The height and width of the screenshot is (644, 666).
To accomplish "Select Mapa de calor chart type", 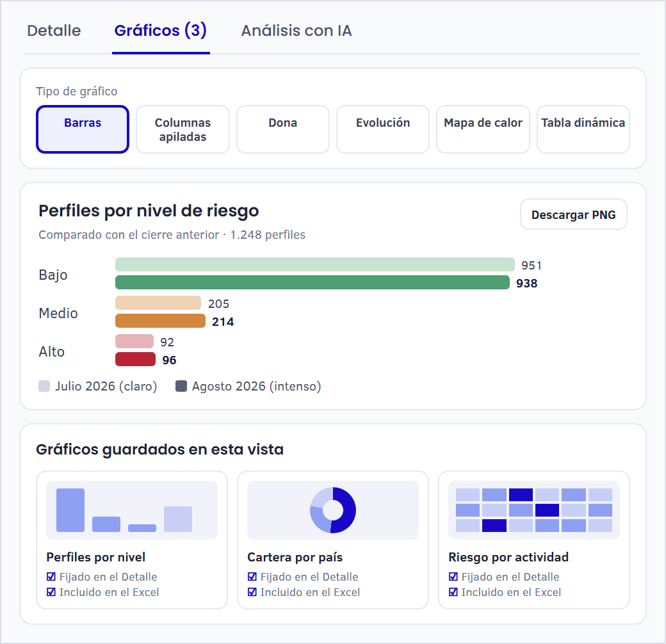I will (483, 129).
